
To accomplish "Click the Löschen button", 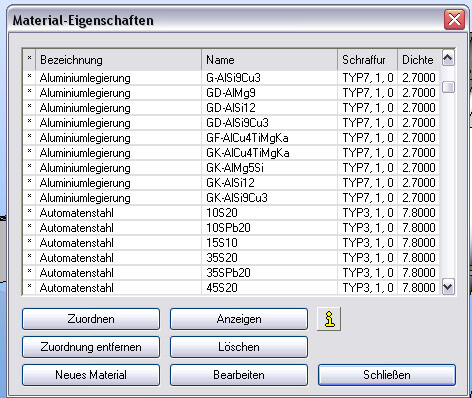I will point(239,347).
